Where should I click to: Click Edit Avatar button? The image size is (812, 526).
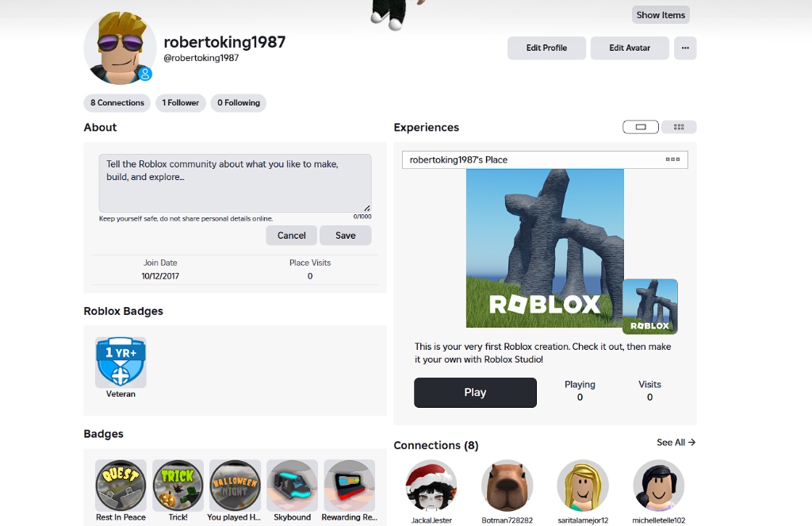[630, 48]
